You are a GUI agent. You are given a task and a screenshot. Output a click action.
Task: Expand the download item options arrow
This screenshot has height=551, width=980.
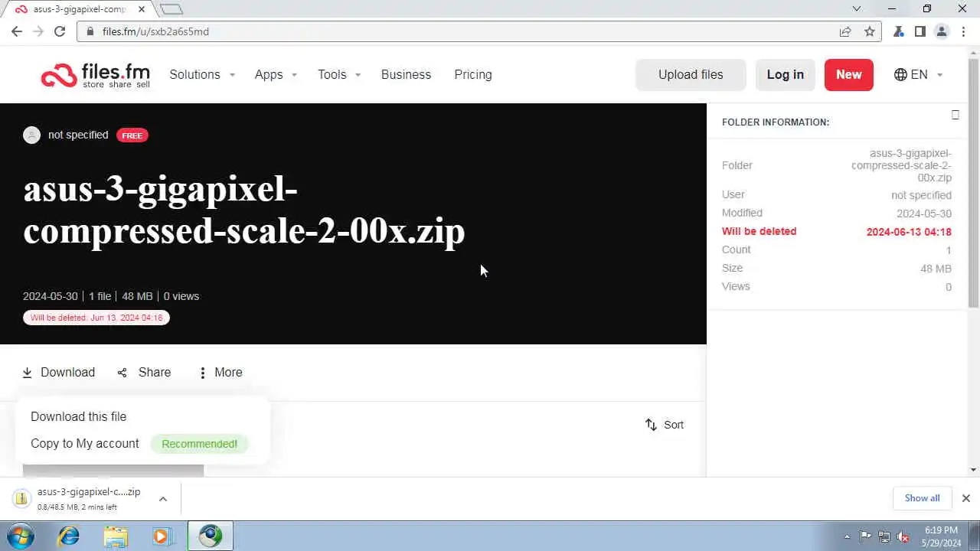(163, 499)
